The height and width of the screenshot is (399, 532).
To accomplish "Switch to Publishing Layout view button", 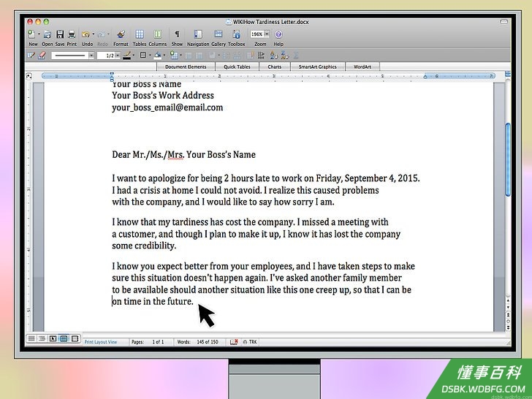I will pos(53,338).
